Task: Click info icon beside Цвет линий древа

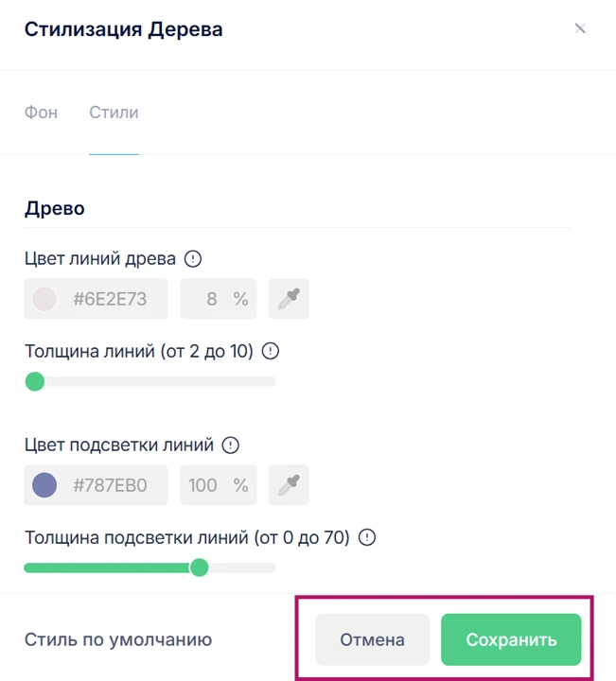Action: [x=193, y=258]
